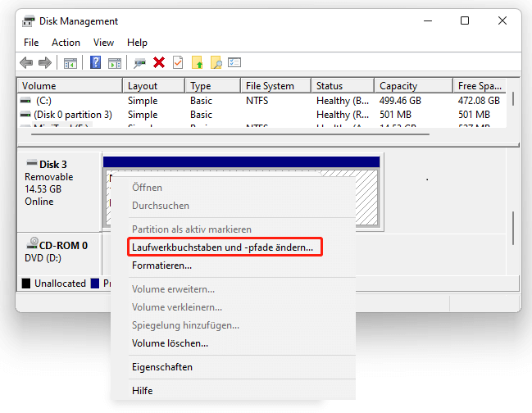Image resolution: width=532 pixels, height=413 pixels.
Task: Click the connect drive toolbar icon
Action: click(139, 63)
